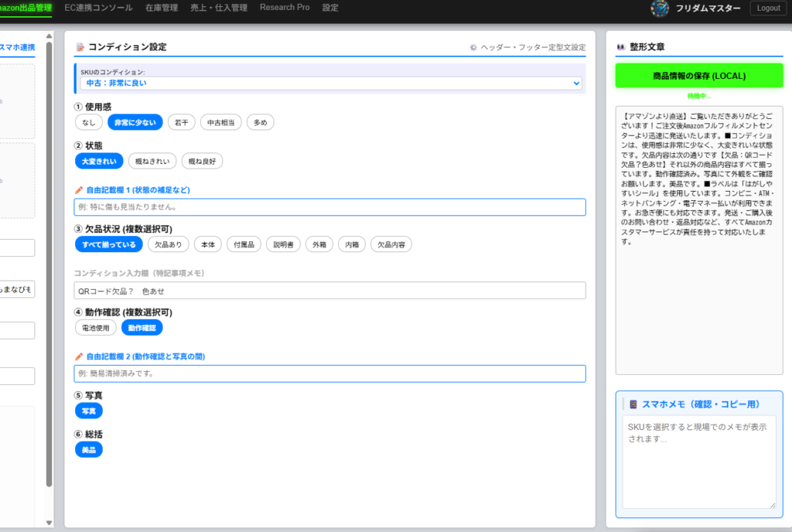Click the phone icon beside スマホメモ
The height and width of the screenshot is (532, 792).
coord(633,404)
